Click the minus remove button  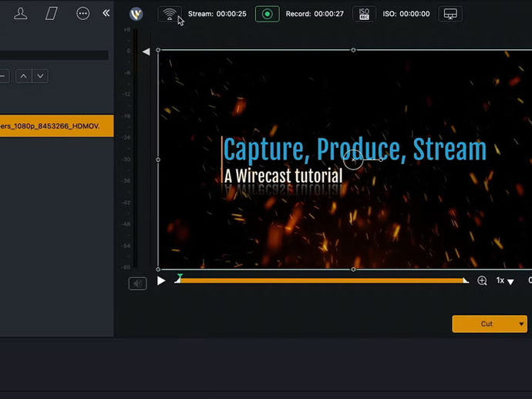click(x=4, y=76)
